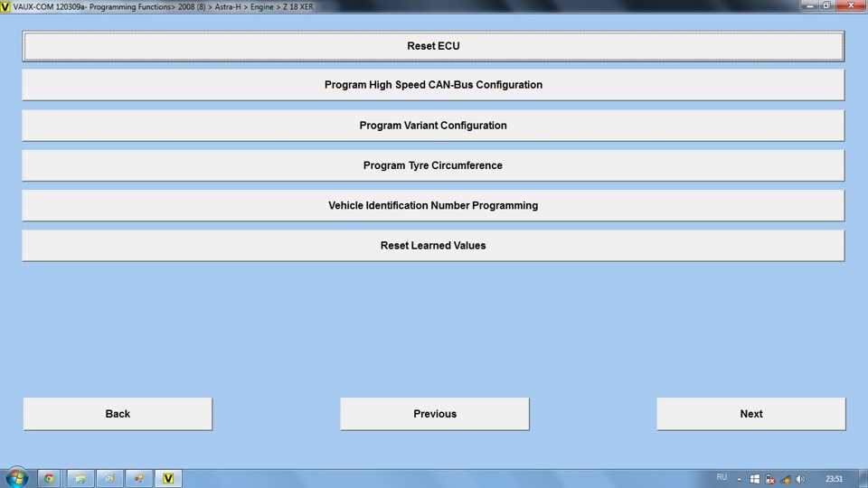
Task: Launch Chrome from the taskbar
Action: click(x=50, y=478)
